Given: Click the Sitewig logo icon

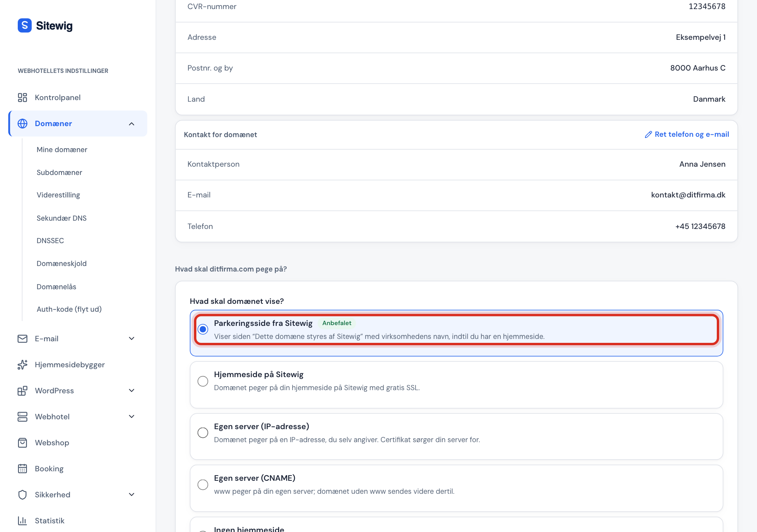Looking at the screenshot, I should [x=24, y=26].
